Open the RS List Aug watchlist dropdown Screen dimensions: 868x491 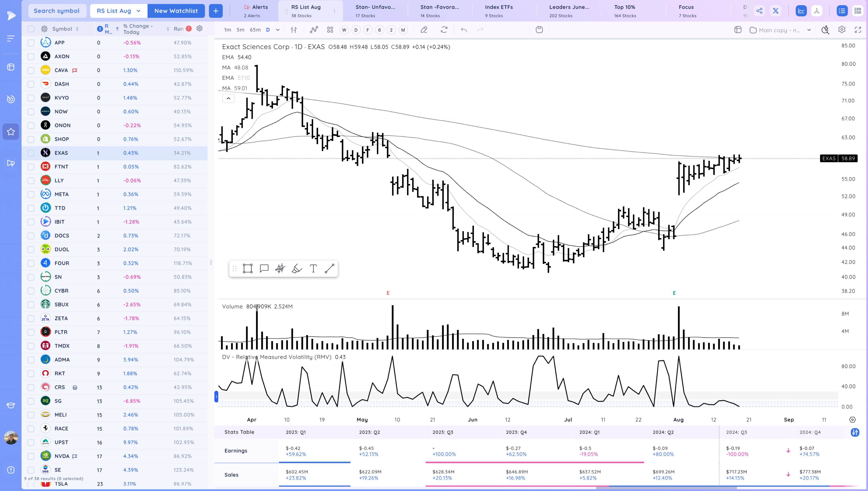pos(118,10)
